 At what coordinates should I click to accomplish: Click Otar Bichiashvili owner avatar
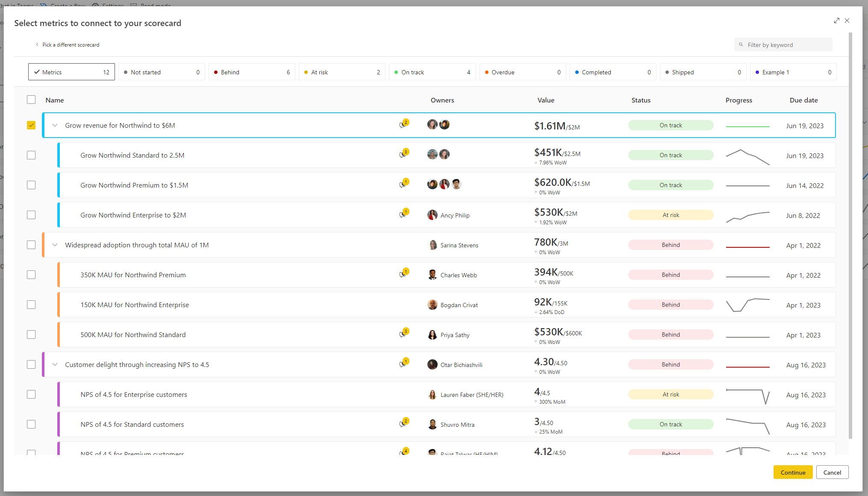tap(433, 364)
